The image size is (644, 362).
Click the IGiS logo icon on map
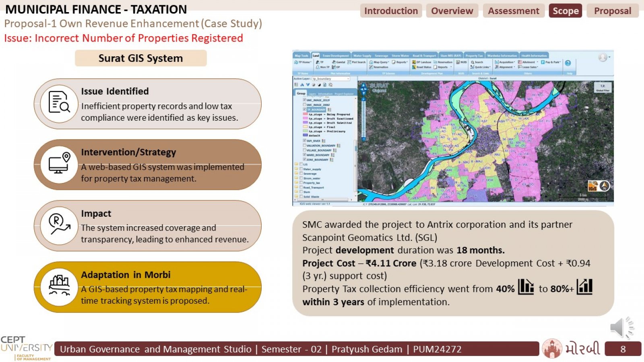coord(593,187)
